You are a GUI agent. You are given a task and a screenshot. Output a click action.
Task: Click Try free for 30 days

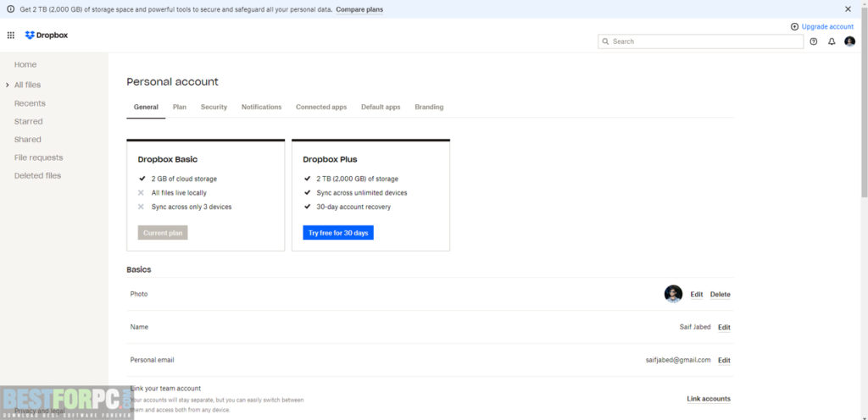(338, 233)
